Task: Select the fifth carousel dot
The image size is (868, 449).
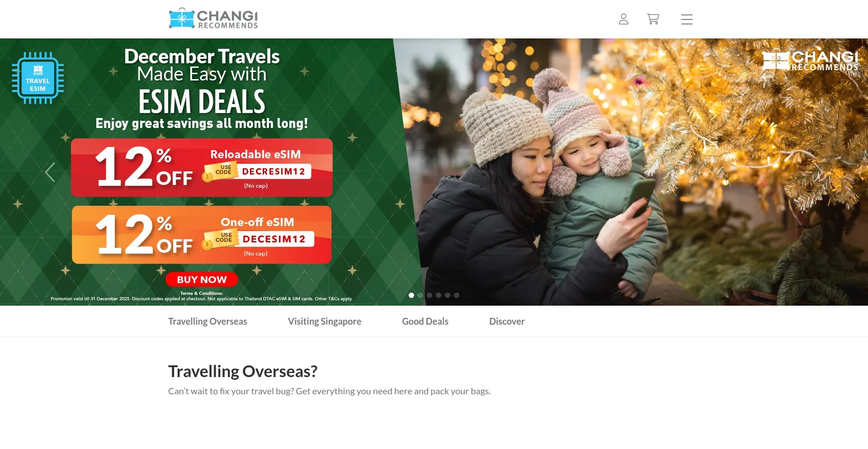Action: click(448, 295)
